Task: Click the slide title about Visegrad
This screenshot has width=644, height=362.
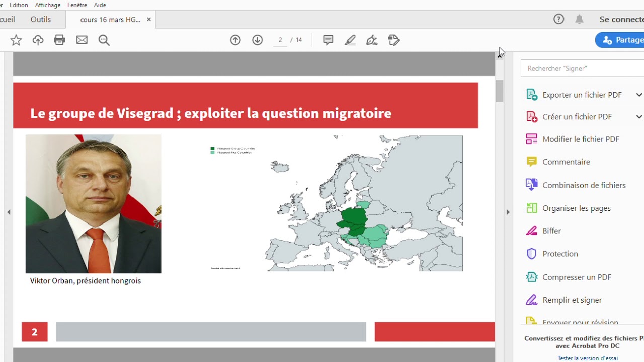Action: (211, 113)
